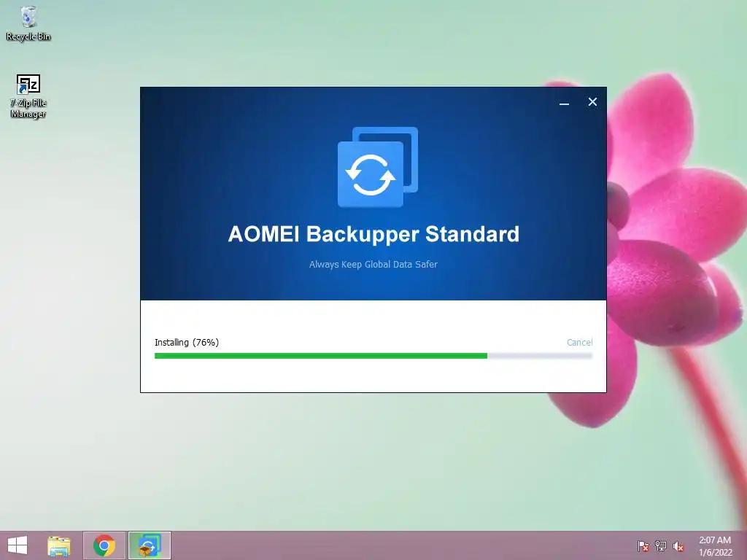Viewport: 747px width, 560px height.
Task: Click the green installation progress bar
Action: pos(373,356)
